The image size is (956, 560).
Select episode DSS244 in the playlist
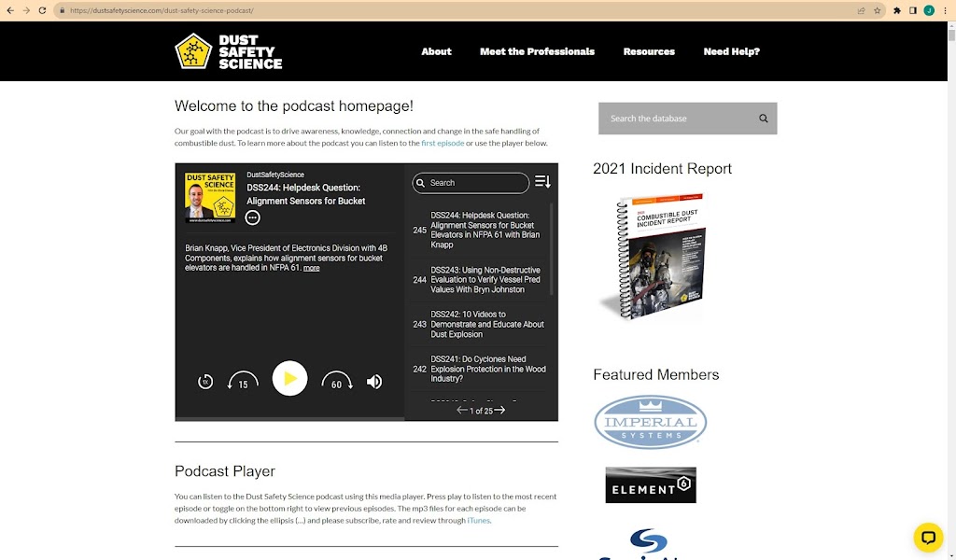(479, 230)
